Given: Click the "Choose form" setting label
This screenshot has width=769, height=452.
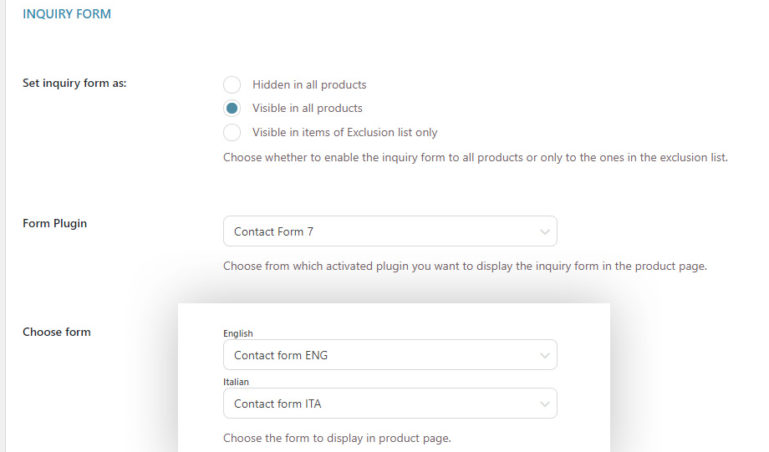Looking at the screenshot, I should tap(57, 332).
